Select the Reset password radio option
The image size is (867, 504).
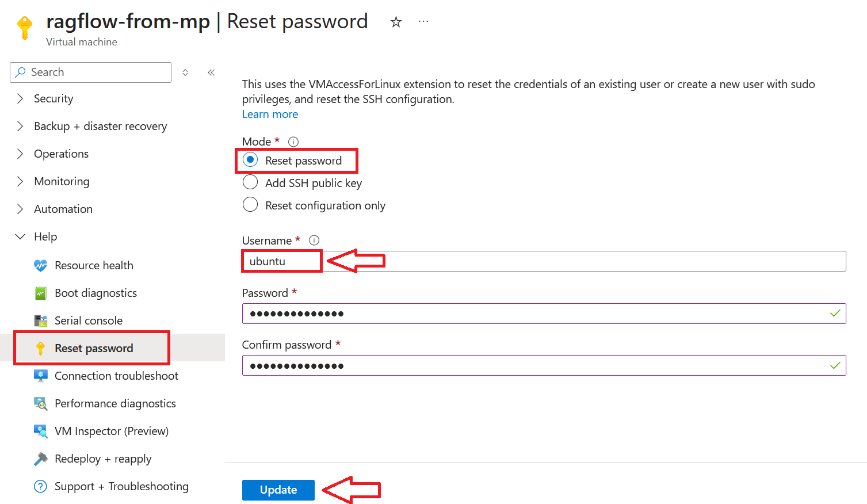coord(250,160)
